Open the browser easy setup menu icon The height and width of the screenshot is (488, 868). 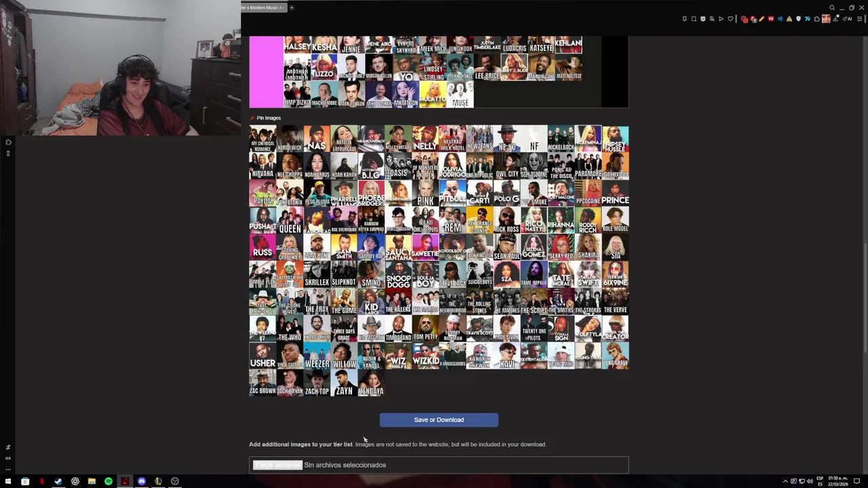point(859,18)
